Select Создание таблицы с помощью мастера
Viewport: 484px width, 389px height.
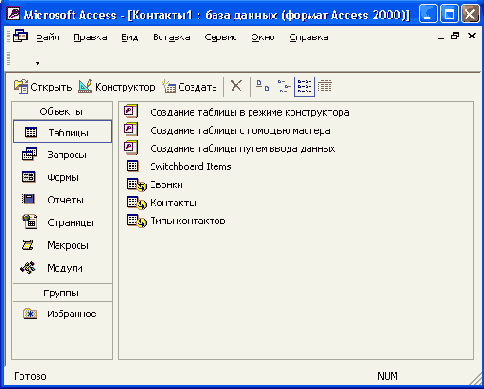(x=240, y=130)
